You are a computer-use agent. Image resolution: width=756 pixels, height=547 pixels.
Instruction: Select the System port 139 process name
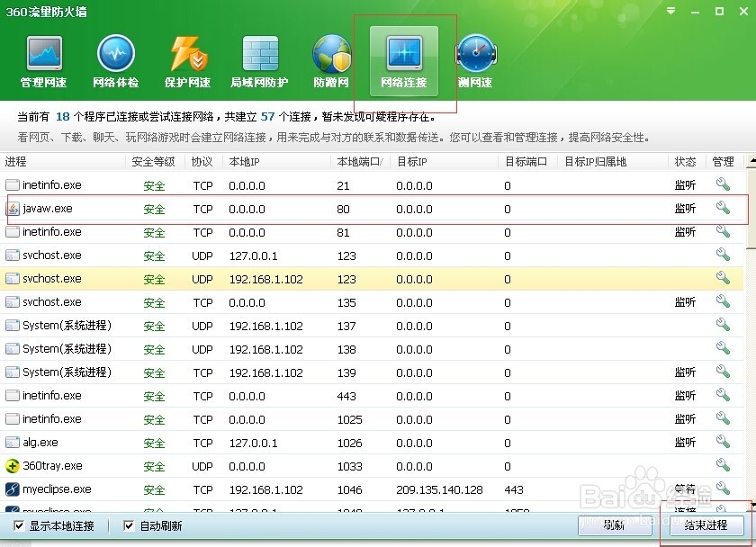(x=67, y=372)
